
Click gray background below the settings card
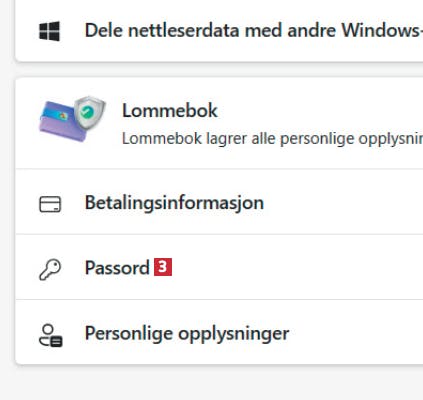pos(213,383)
